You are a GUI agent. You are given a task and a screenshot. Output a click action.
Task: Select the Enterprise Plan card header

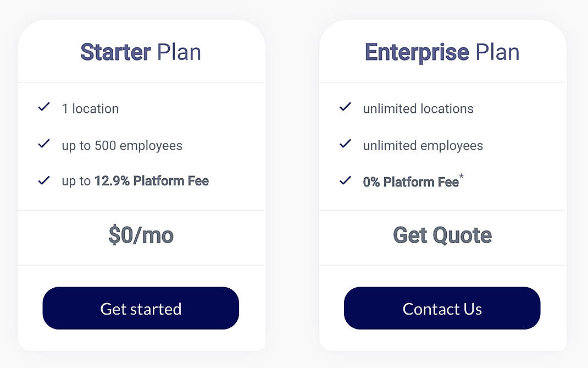(442, 51)
